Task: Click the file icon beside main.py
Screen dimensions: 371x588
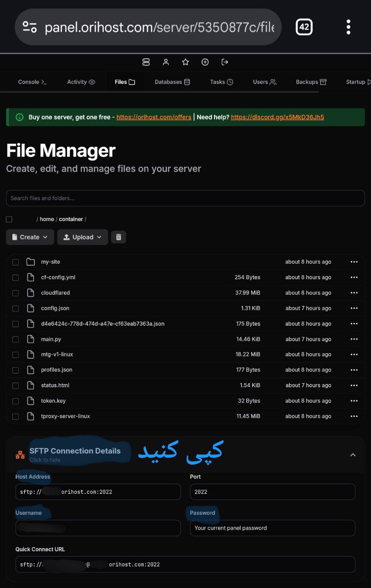Action: 31,339
